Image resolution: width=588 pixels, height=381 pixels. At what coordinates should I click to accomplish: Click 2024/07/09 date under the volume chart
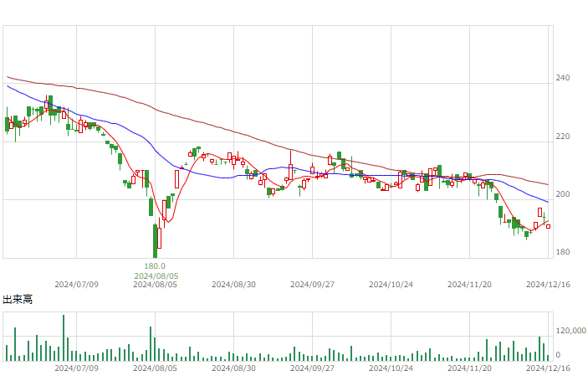pyautogui.click(x=76, y=368)
